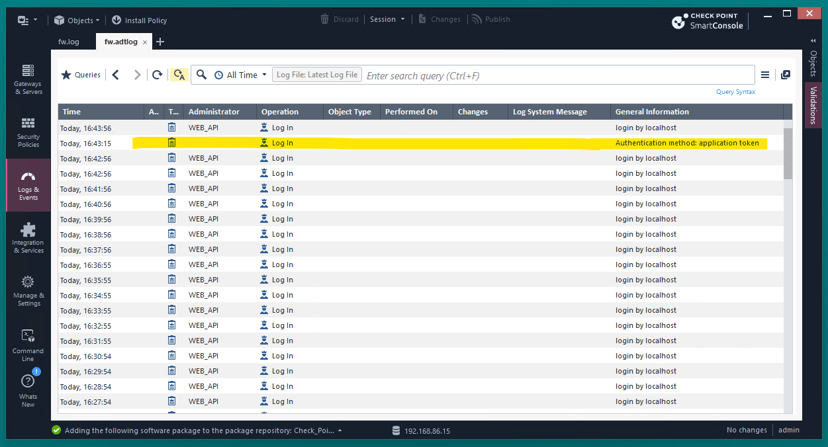This screenshot has width=828, height=447.
Task: Click the Install Policy button
Action: point(139,20)
